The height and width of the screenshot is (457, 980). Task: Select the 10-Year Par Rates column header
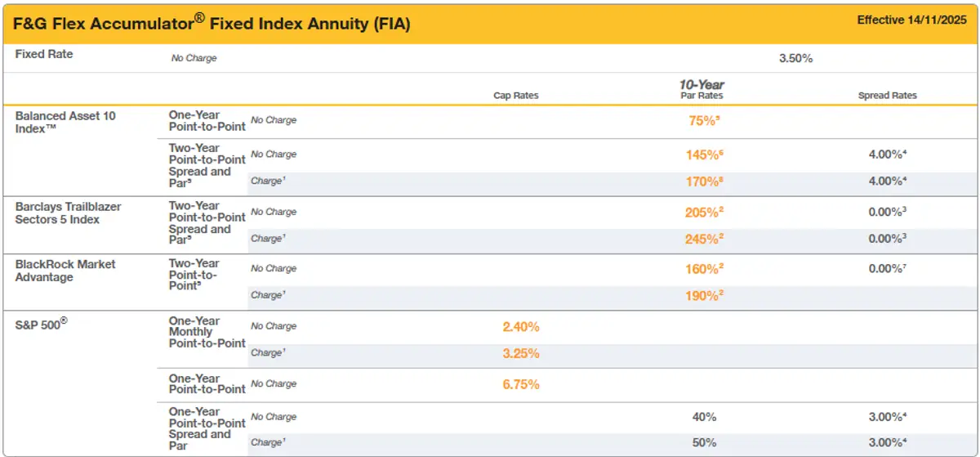pos(702,90)
